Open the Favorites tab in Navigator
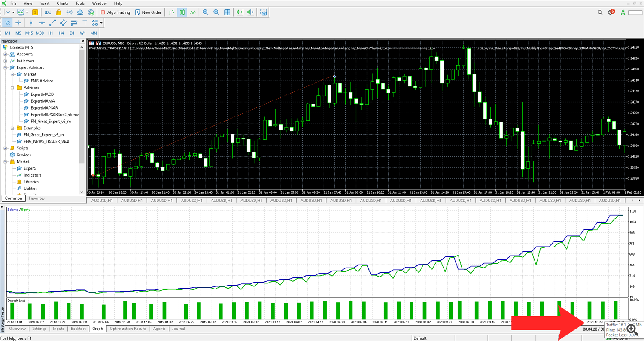 pos(37,198)
